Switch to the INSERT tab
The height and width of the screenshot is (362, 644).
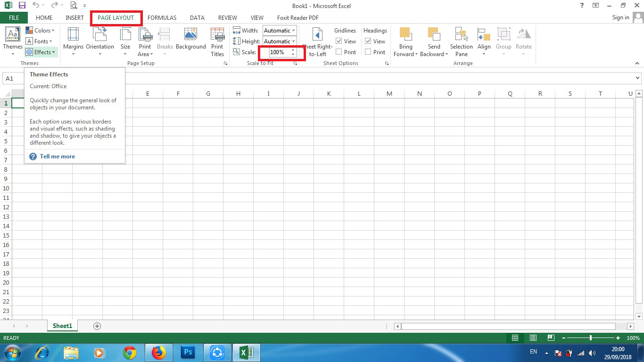point(74,18)
